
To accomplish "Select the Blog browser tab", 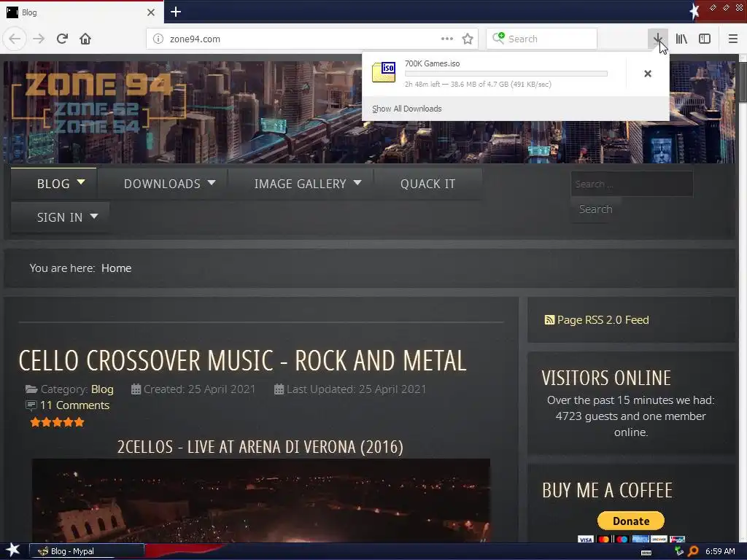I will [81, 12].
